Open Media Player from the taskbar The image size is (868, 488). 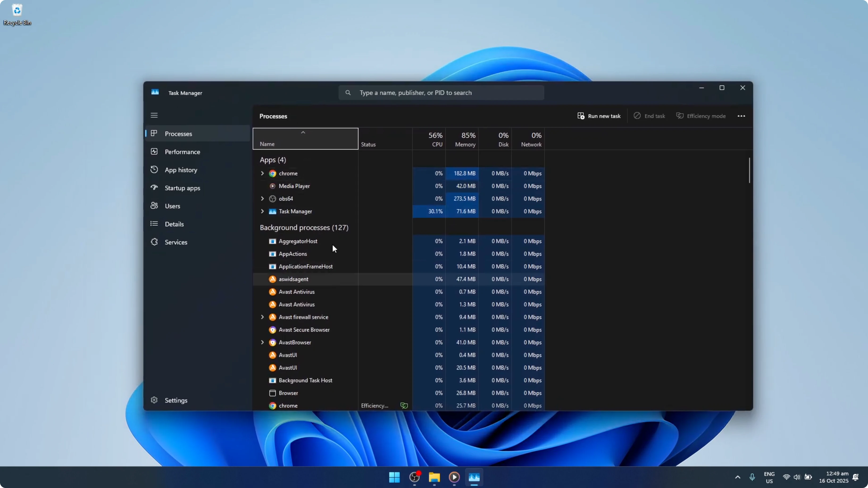pyautogui.click(x=454, y=477)
